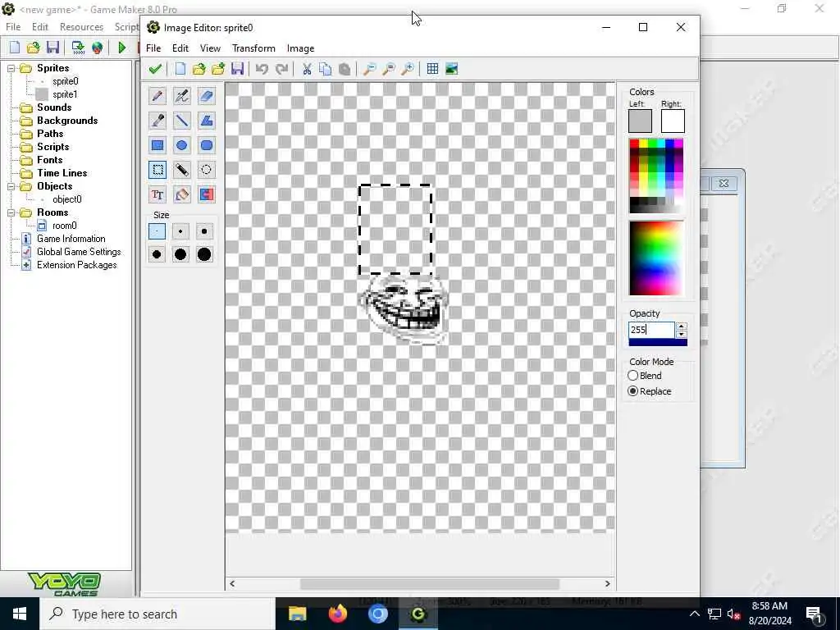Open Image Editor Edit menu
This screenshot has width=840, height=630.
tap(180, 48)
